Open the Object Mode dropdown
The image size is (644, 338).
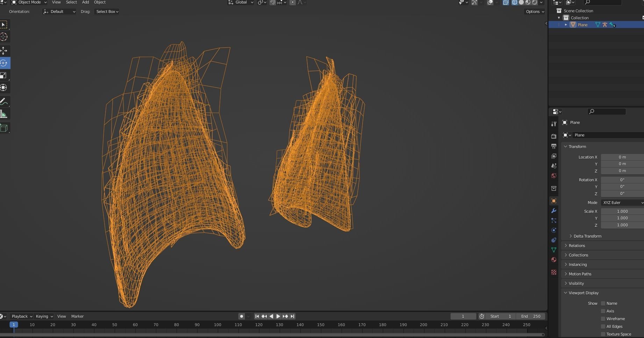point(29,2)
